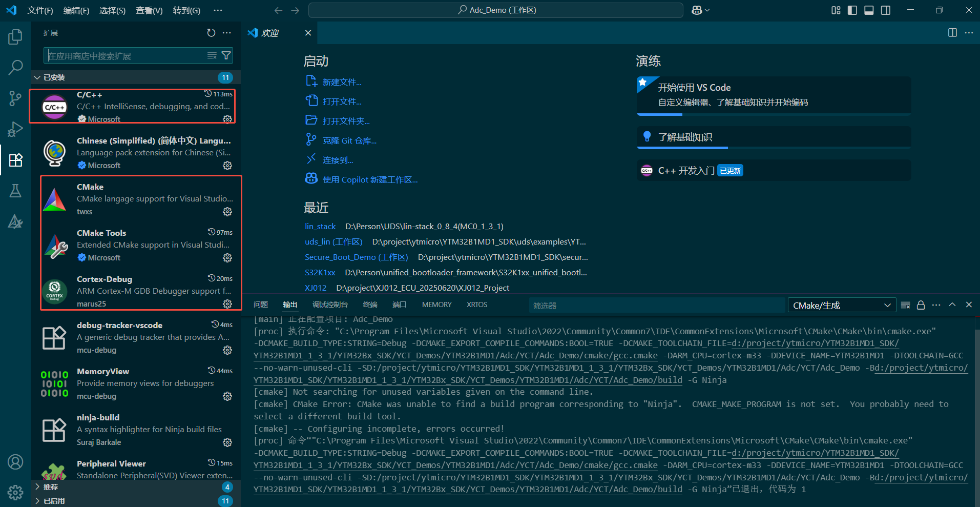
Task: Click the 新建文件 link
Action: (342, 82)
